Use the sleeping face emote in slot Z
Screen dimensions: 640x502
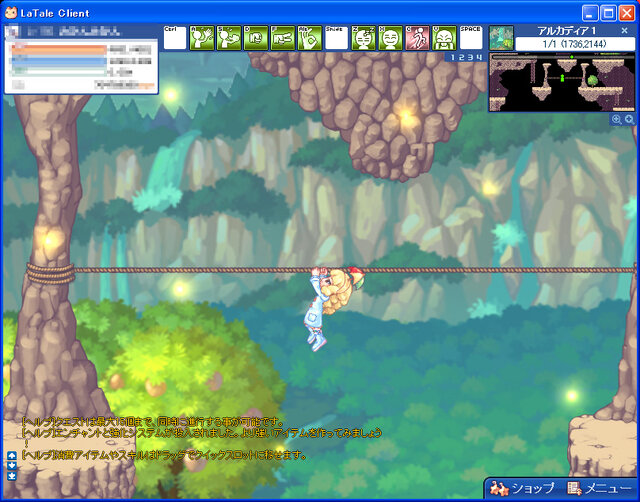pos(363,38)
